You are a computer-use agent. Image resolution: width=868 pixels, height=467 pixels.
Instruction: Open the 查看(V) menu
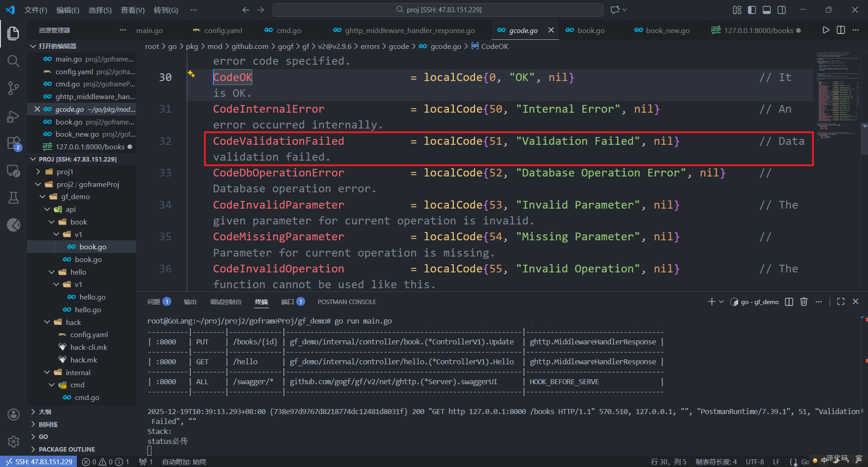pyautogui.click(x=132, y=10)
